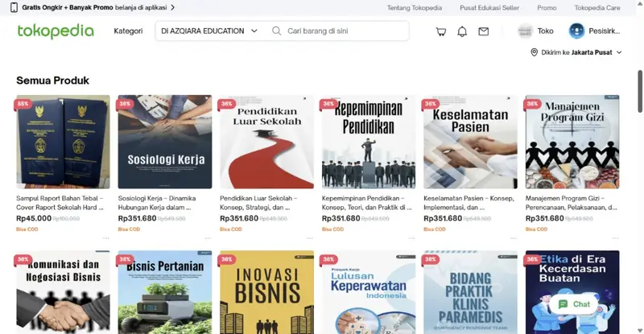Click title 'Sosiologi Kerja – Dinamika'
The image size is (644, 334).
[157, 203]
